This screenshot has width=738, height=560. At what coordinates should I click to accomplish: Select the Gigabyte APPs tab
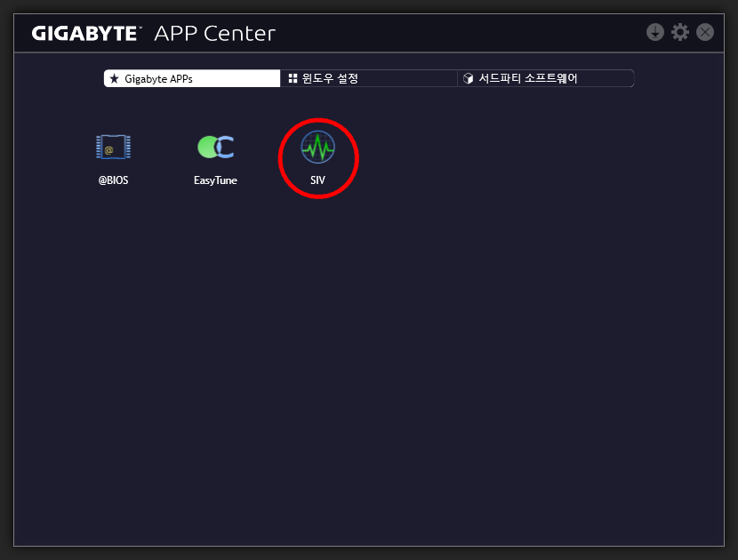tap(192, 78)
